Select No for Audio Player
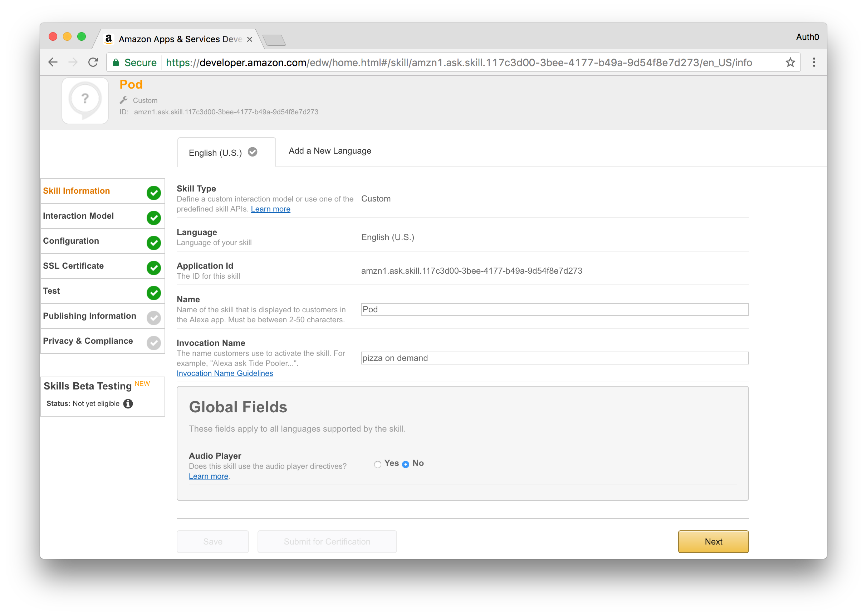This screenshot has width=867, height=616. [x=405, y=464]
